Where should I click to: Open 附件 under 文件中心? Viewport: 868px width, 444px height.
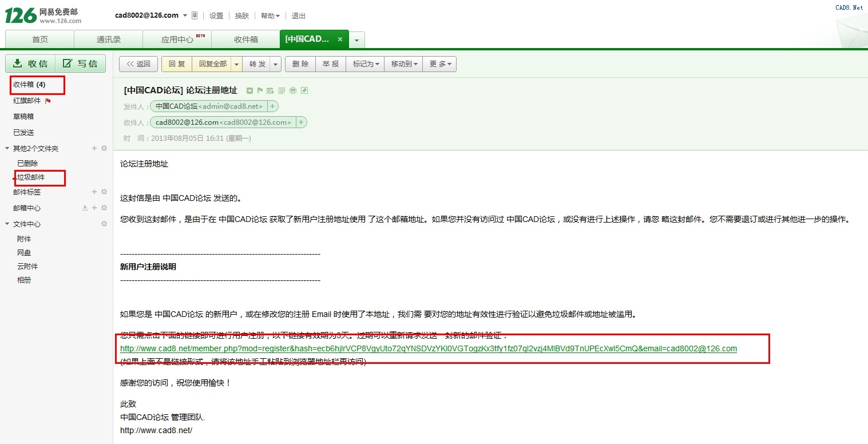(x=24, y=239)
